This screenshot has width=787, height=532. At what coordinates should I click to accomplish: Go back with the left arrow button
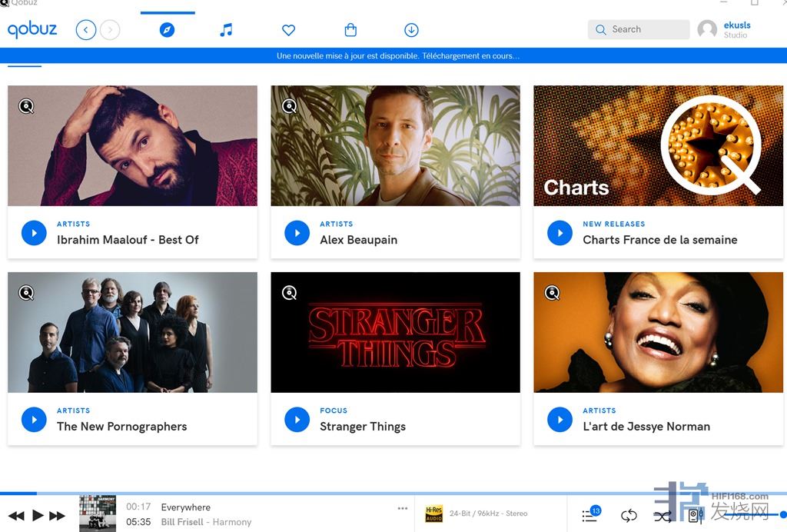tap(86, 30)
